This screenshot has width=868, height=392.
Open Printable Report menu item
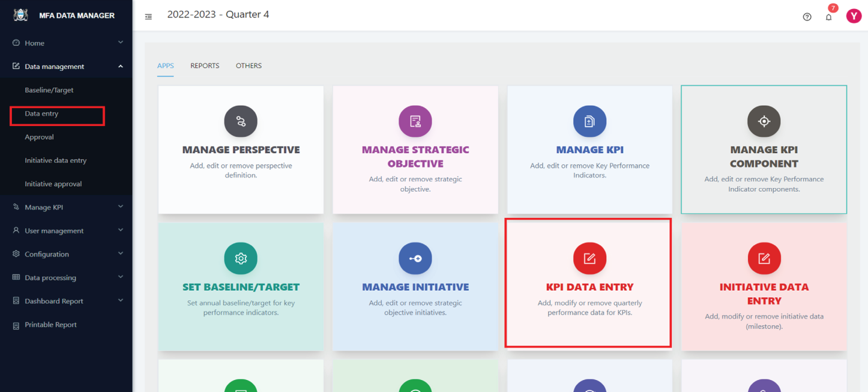pyautogui.click(x=50, y=325)
